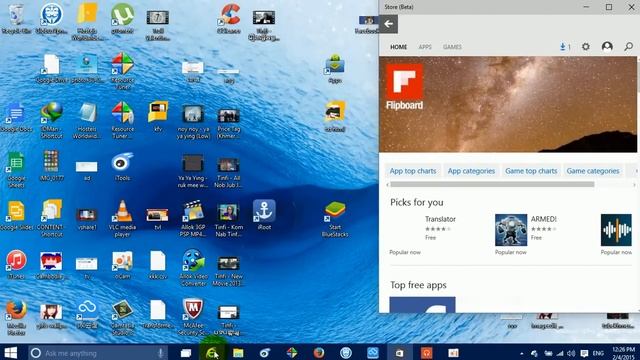Go back using the Store back arrow

(388, 24)
